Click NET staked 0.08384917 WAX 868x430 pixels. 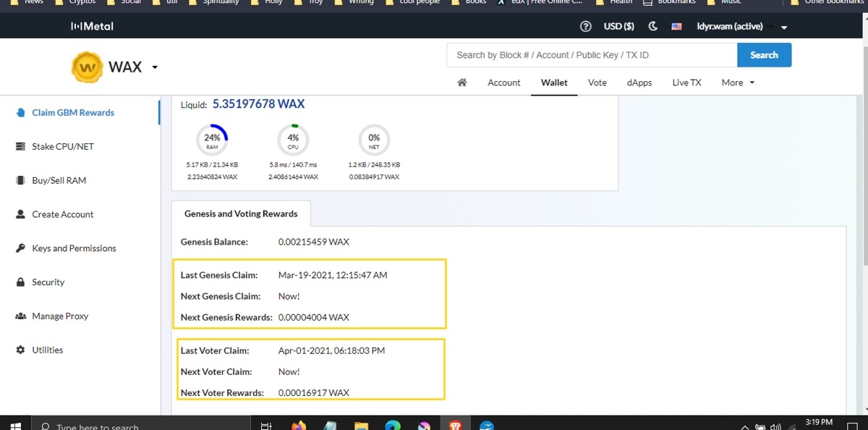pyautogui.click(x=374, y=177)
